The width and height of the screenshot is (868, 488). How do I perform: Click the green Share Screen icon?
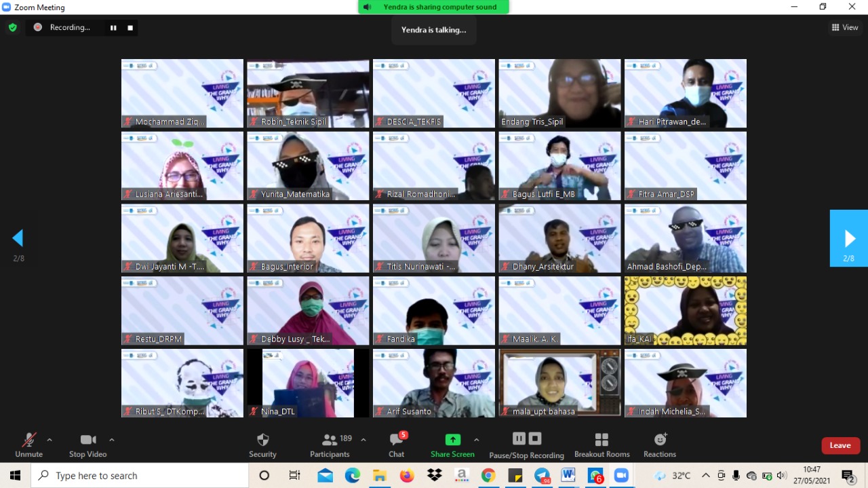[452, 440]
